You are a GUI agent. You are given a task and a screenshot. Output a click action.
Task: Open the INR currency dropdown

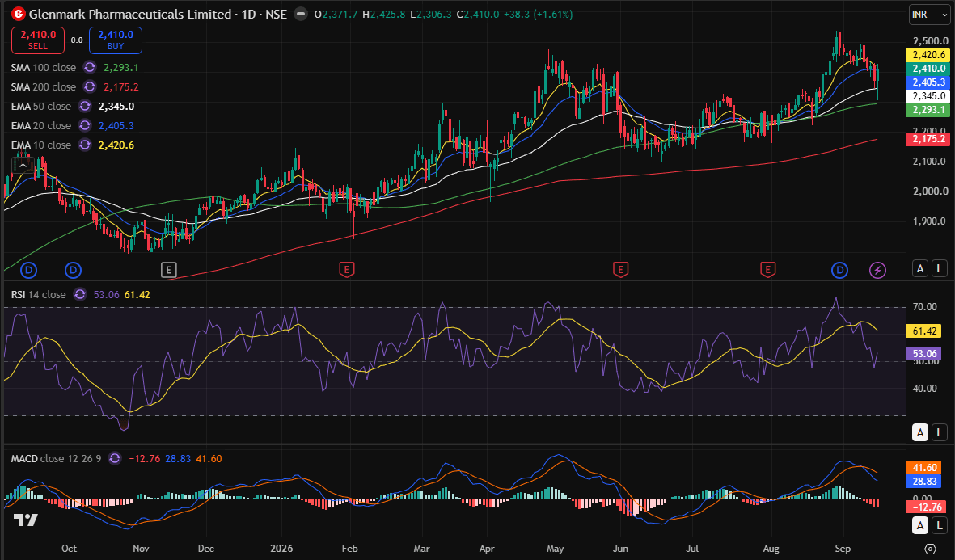point(929,15)
